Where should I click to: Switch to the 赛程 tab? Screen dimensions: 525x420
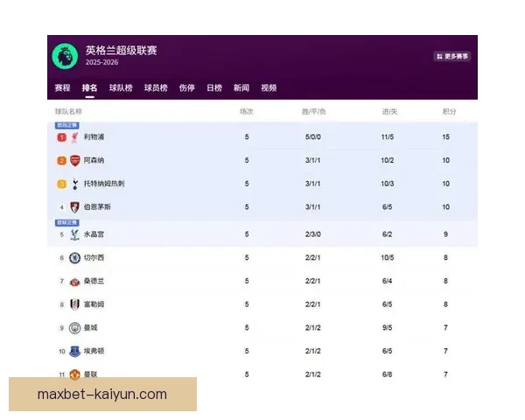(63, 87)
